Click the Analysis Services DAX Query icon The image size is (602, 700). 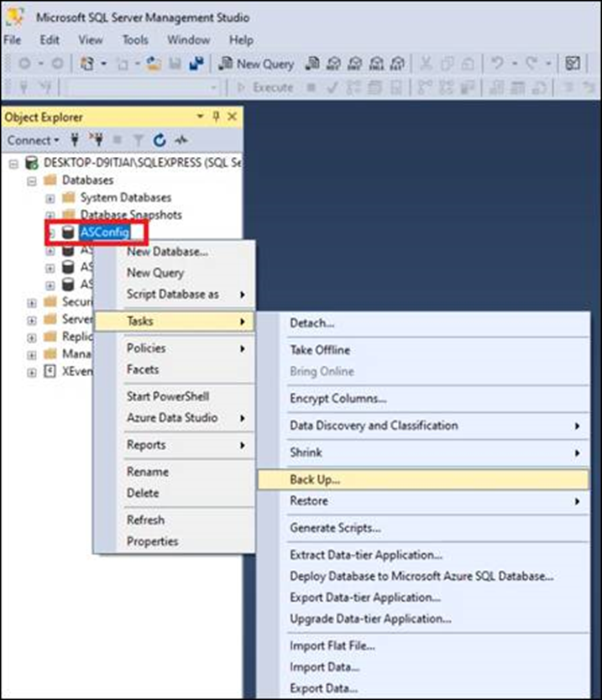397,64
